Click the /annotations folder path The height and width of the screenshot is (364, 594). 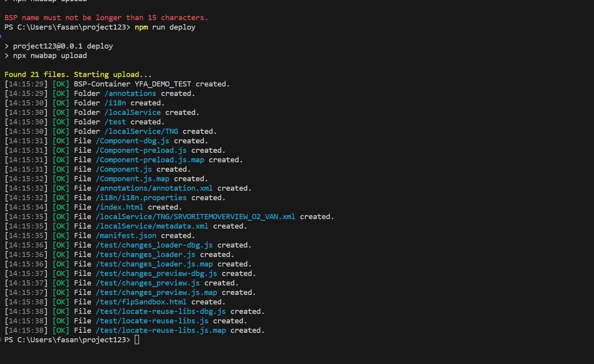[130, 94]
